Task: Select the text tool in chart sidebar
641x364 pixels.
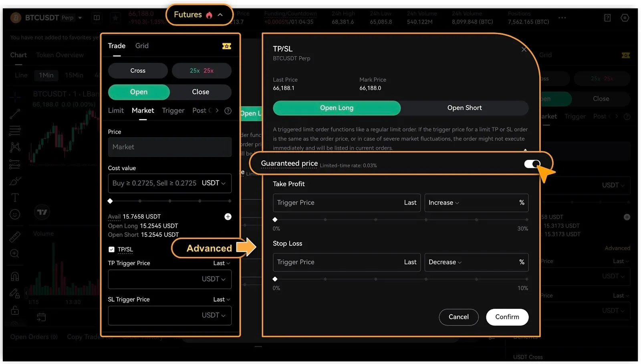Action: 15,197
